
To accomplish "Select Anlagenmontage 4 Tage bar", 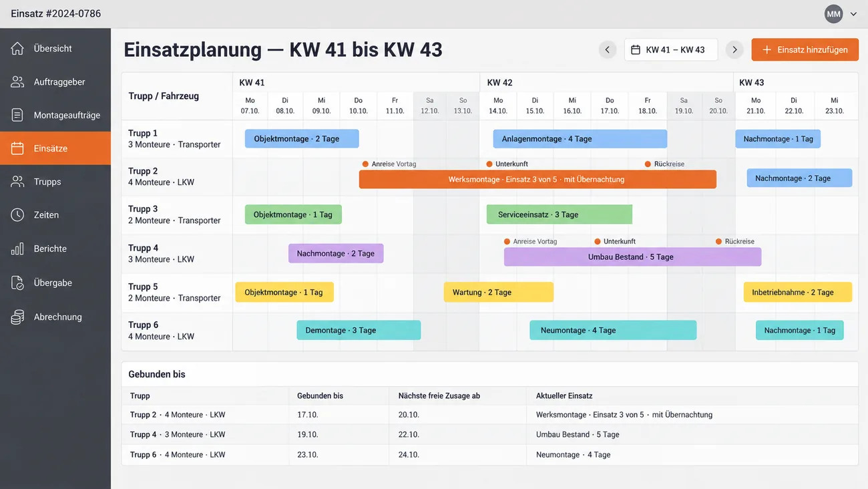I will click(x=580, y=139).
